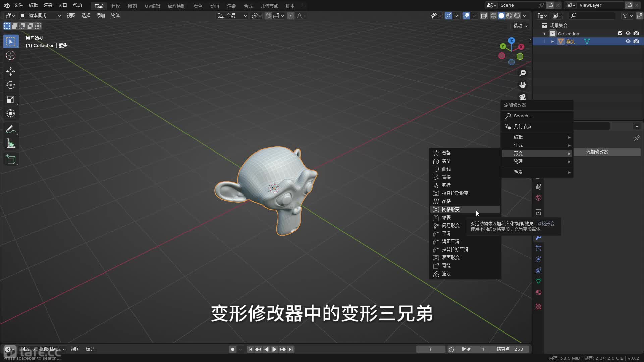Select the Rotate tool

tap(11, 85)
